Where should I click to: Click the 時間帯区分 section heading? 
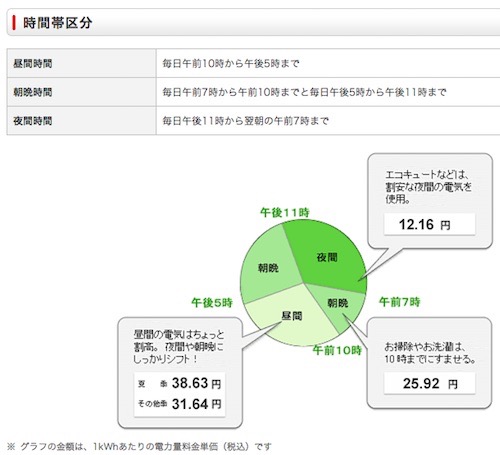click(57, 23)
